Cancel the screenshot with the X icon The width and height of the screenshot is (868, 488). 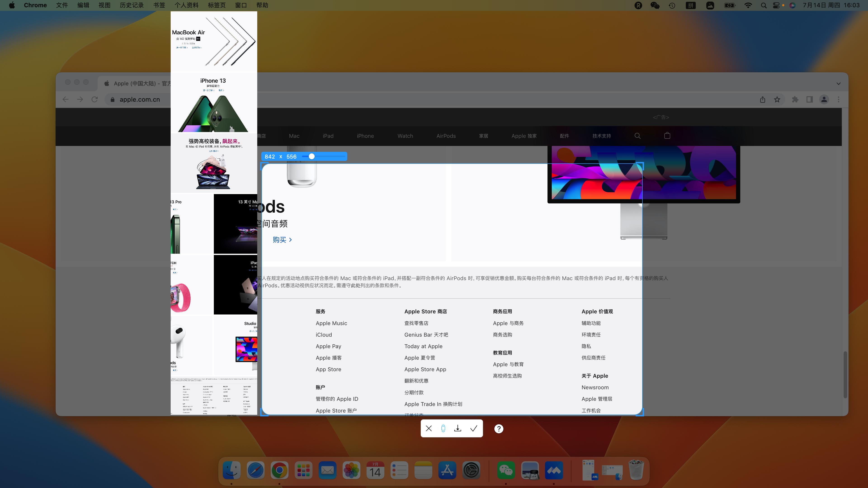point(429,428)
